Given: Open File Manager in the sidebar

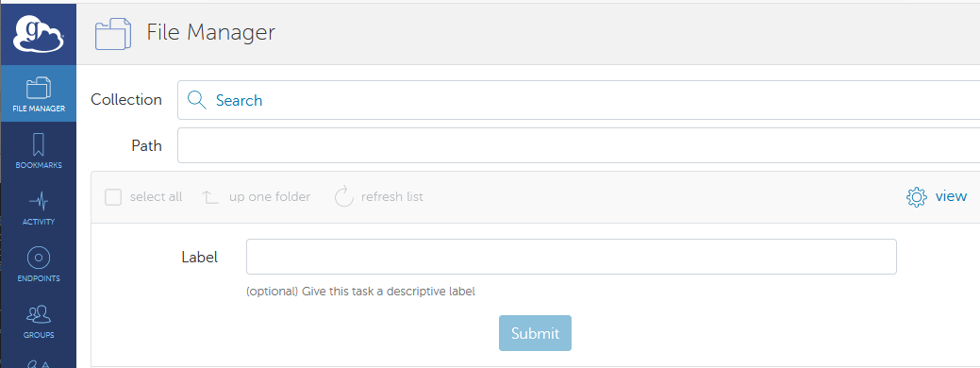Looking at the screenshot, I should tap(38, 93).
